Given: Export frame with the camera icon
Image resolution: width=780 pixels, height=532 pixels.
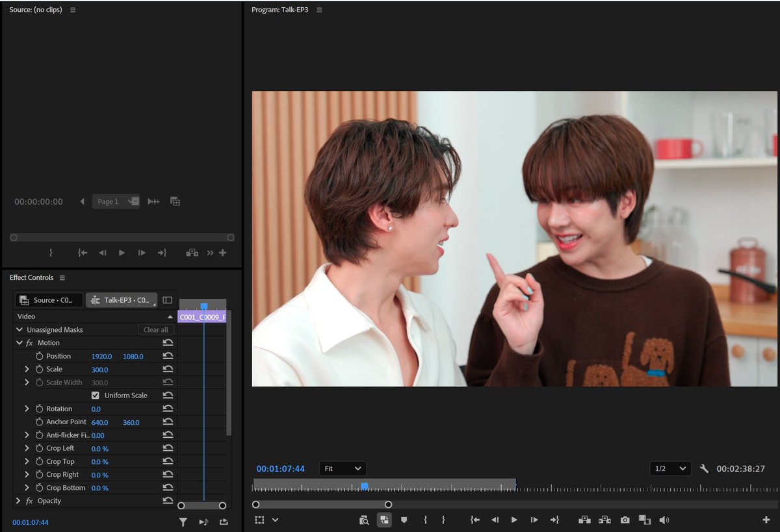Looking at the screenshot, I should 625,520.
